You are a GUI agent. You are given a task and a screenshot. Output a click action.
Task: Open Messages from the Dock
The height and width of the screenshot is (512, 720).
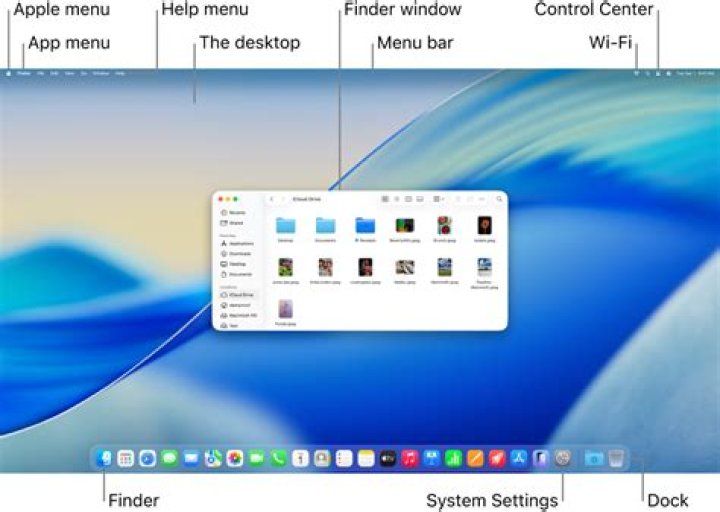click(x=169, y=458)
